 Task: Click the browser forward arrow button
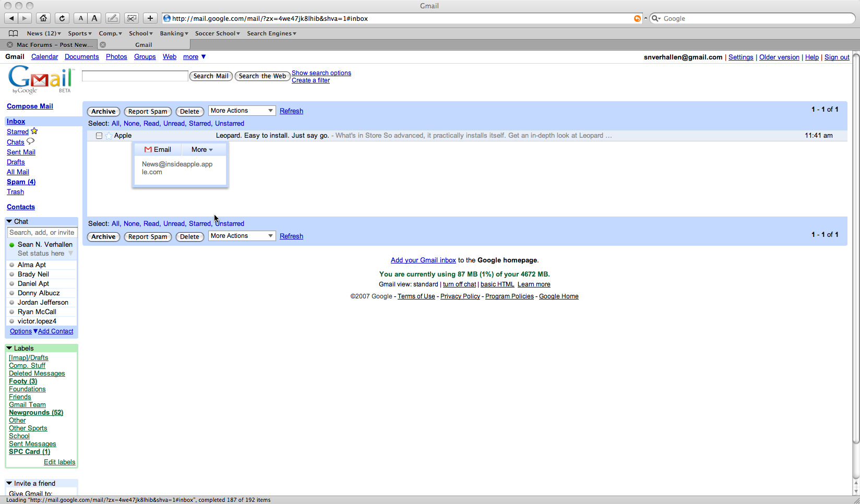tap(25, 18)
